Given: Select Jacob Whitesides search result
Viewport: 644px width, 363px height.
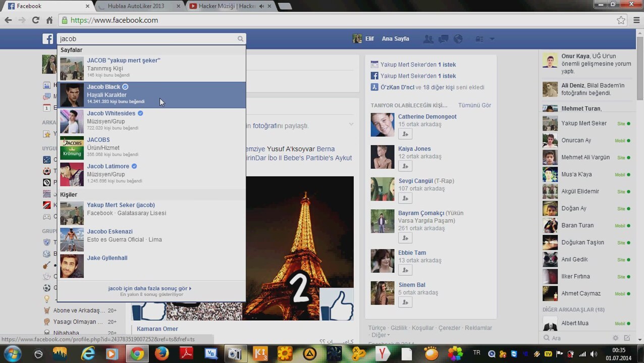Looking at the screenshot, I should 151,122.
